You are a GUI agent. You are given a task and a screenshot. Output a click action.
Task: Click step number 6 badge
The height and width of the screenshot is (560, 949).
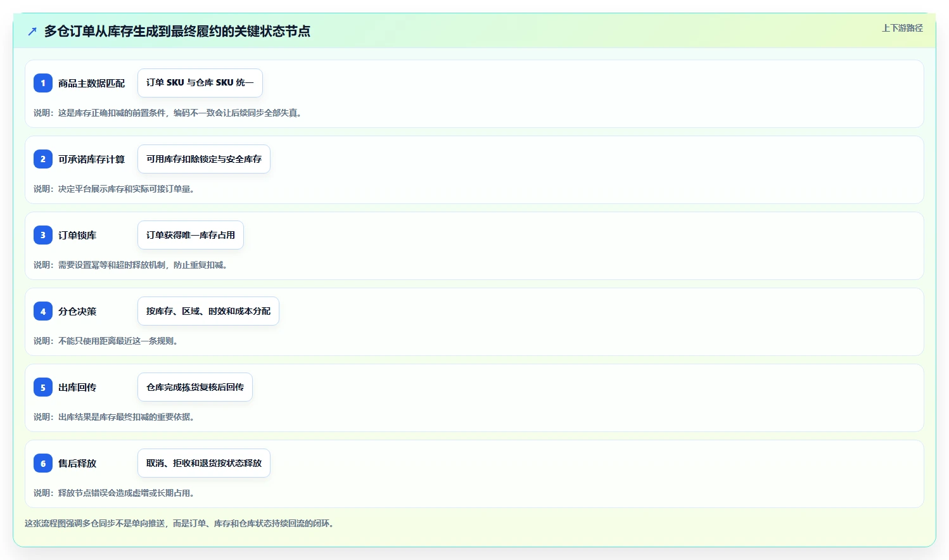pyautogui.click(x=43, y=463)
